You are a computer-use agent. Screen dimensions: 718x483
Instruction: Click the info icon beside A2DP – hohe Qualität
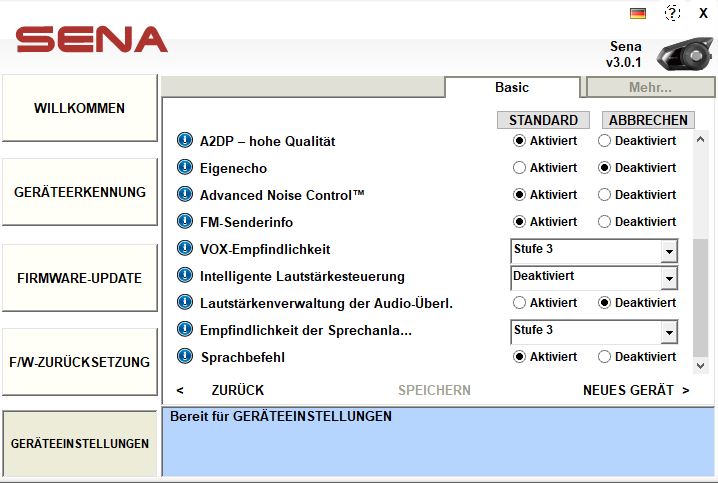(184, 141)
